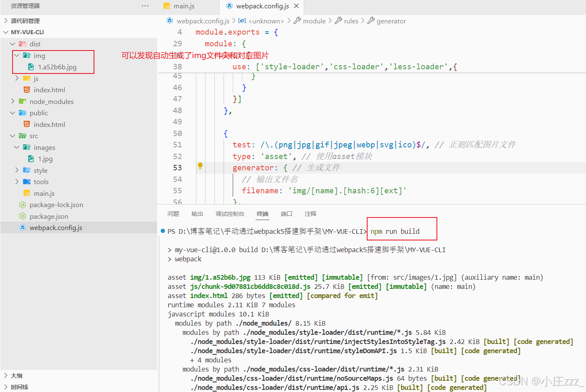Collapse the dist folder chevron

[x=13, y=44]
